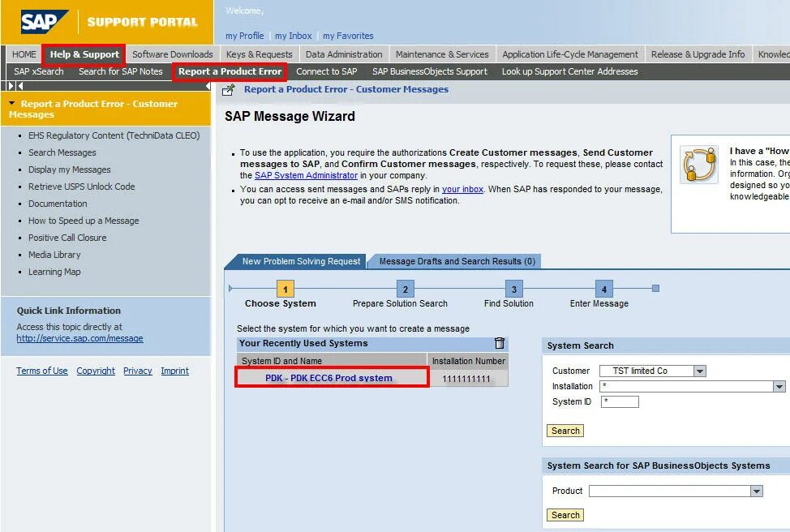Open the Customer dropdown arrow
Viewport: 790px width, 532px height.
pyautogui.click(x=699, y=371)
